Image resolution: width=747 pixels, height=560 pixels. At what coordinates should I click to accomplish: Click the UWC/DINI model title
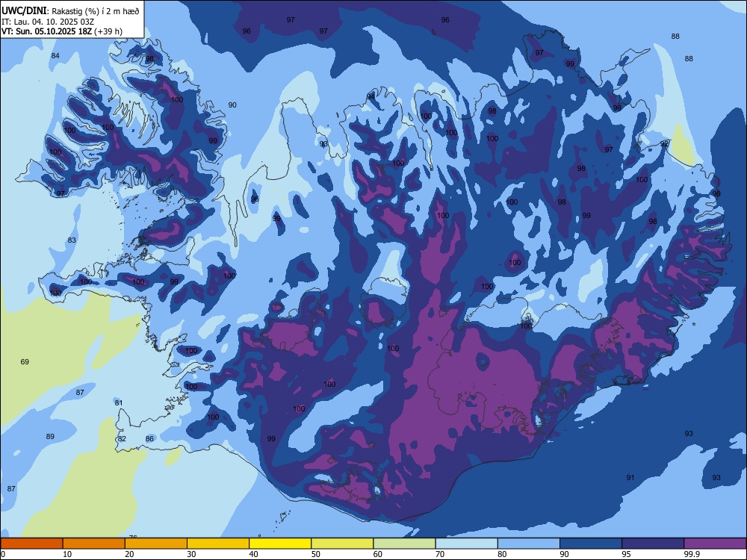tap(24, 10)
